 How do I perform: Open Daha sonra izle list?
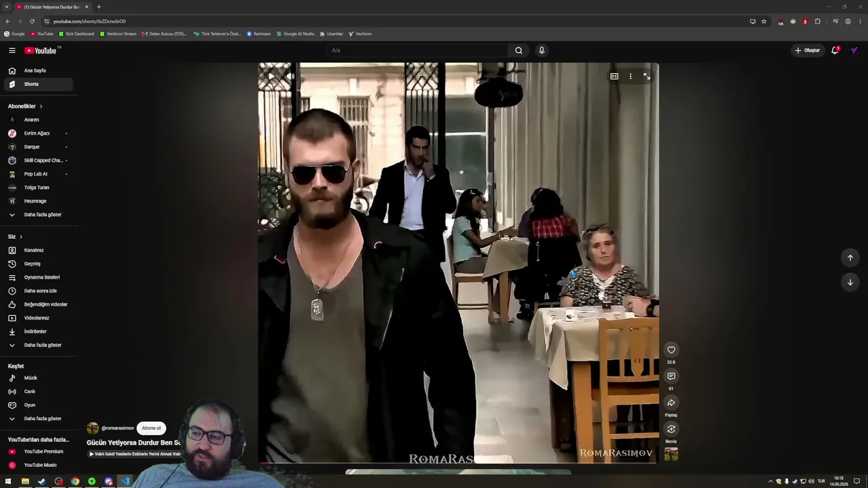pyautogui.click(x=38, y=291)
